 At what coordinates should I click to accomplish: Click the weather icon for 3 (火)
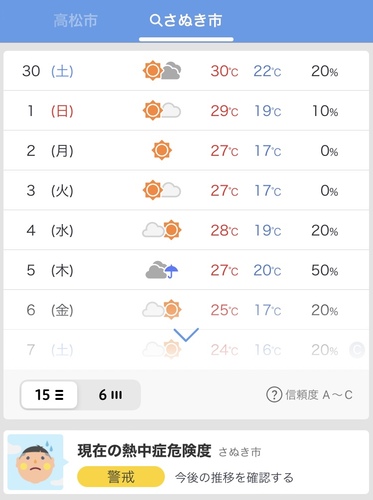[162, 190]
